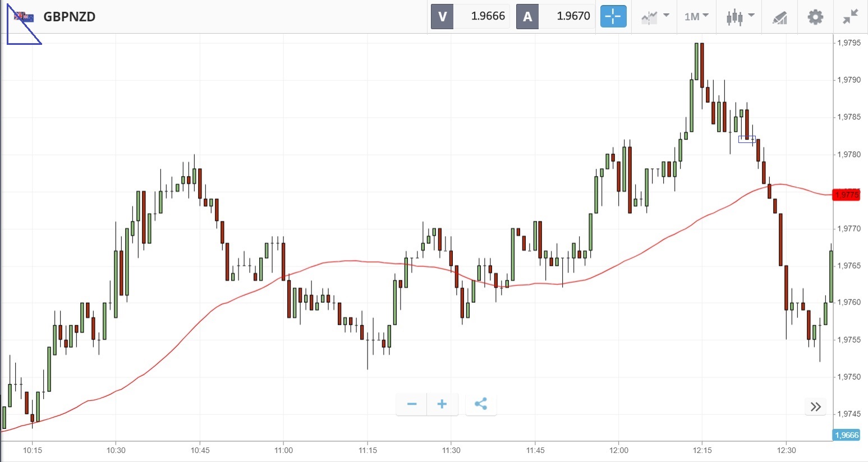Open chart settings gear
Image resolution: width=868 pixels, height=462 pixels.
tap(815, 17)
